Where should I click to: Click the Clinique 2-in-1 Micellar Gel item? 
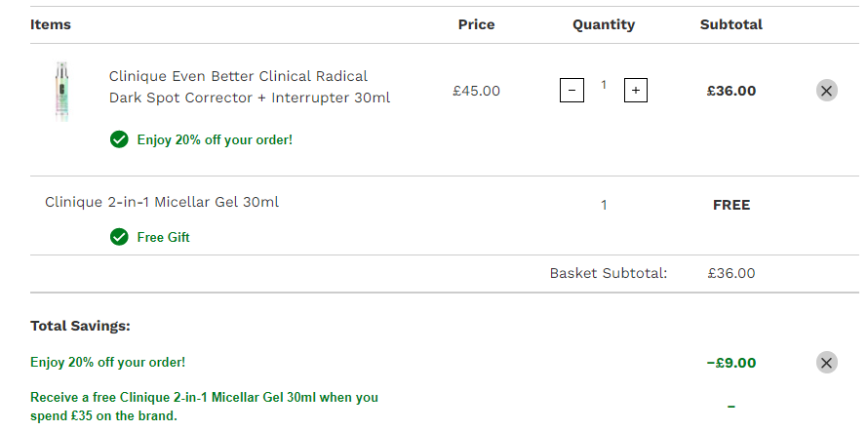tap(162, 202)
